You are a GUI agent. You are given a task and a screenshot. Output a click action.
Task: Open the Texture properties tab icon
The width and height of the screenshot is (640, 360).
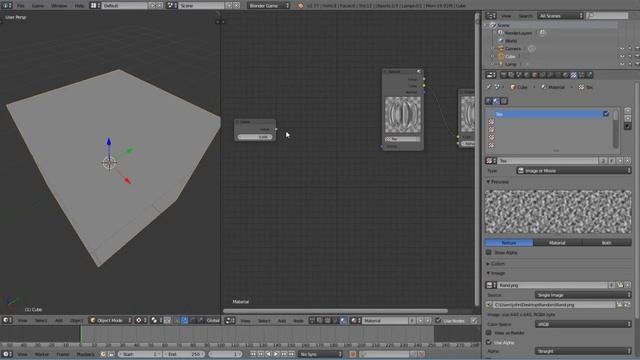coord(573,75)
